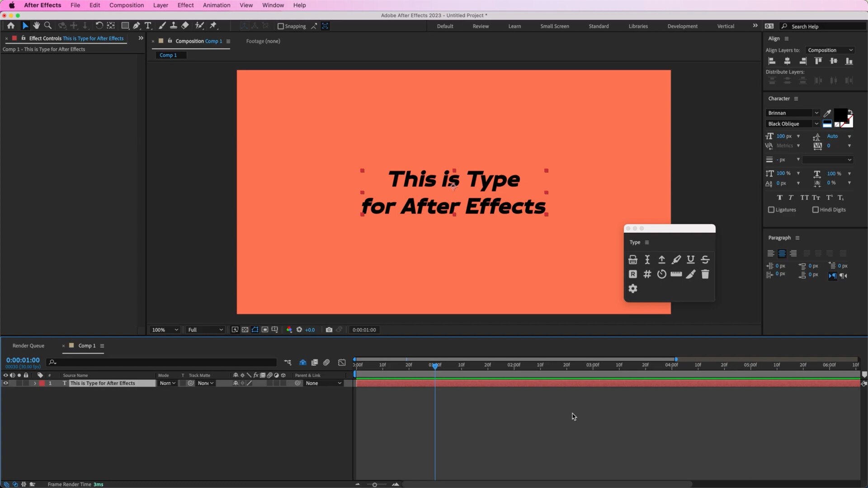868x488 pixels.
Task: Activate the Horizontal Type tool
Action: tap(148, 26)
